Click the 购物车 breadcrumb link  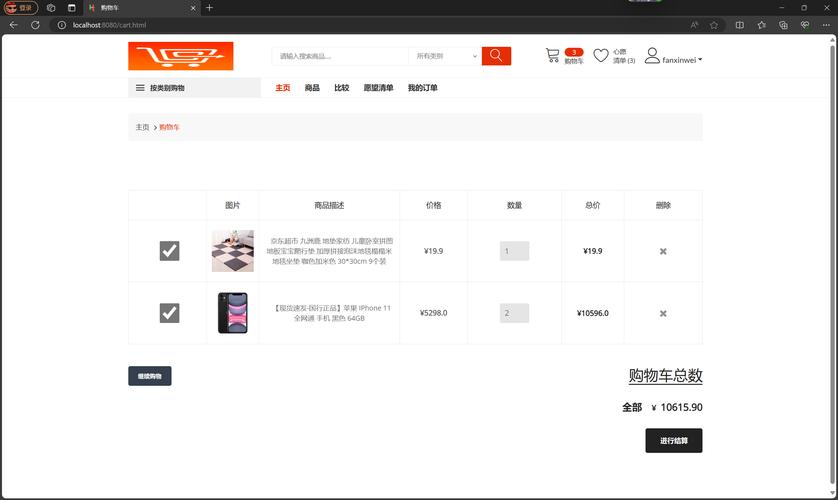tap(169, 127)
